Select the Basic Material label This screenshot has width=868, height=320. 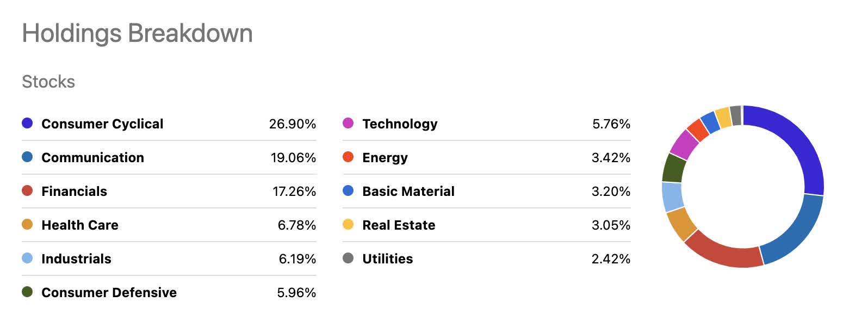point(408,192)
